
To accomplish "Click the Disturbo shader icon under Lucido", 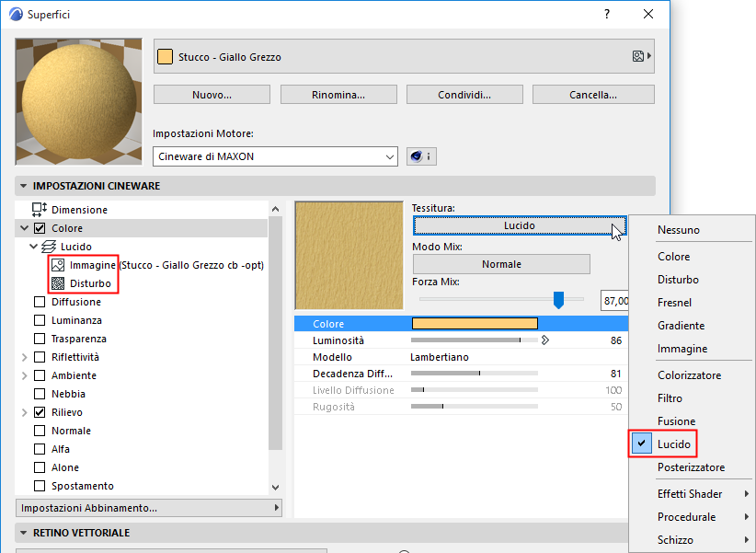I will tap(58, 282).
